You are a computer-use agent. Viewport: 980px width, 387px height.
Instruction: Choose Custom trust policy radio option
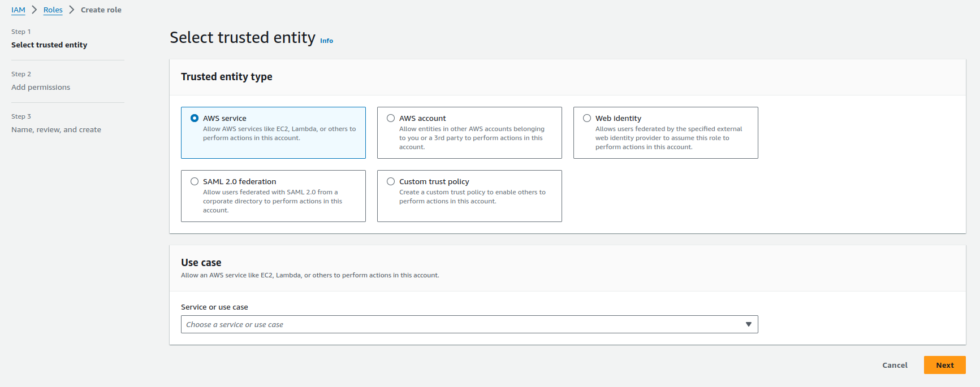tap(391, 181)
